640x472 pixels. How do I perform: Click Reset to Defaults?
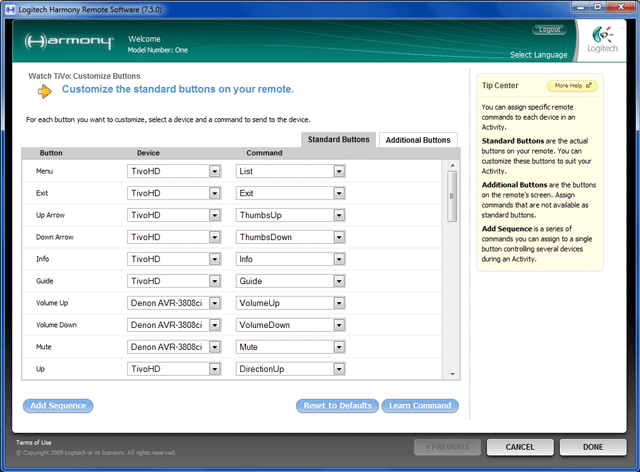[x=338, y=406]
